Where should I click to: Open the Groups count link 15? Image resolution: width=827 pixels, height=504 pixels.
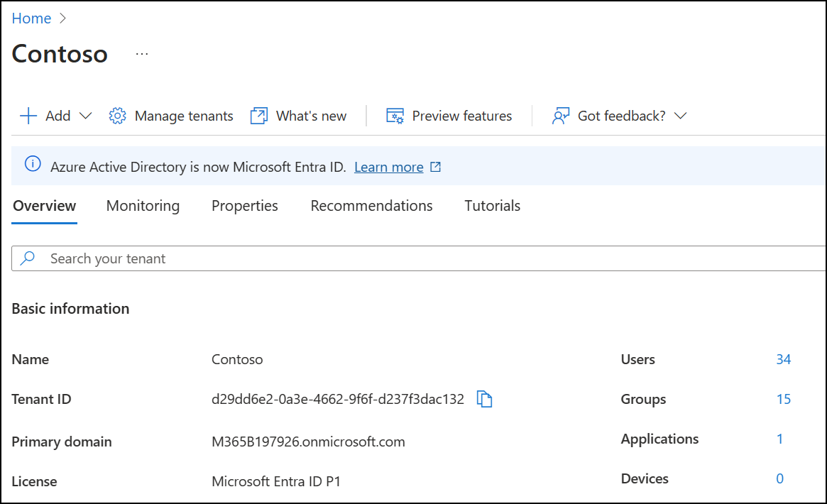coord(783,399)
